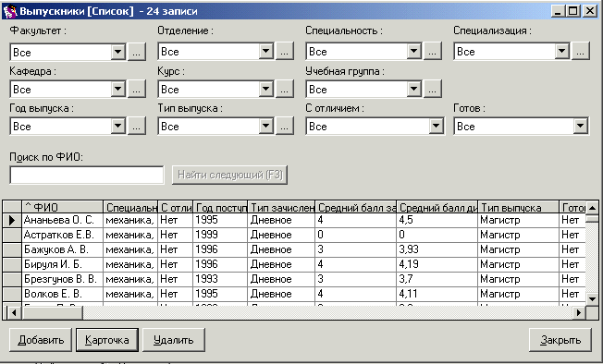Open the Готов dropdown list
This screenshot has width=603, height=364.
pyautogui.click(x=581, y=126)
